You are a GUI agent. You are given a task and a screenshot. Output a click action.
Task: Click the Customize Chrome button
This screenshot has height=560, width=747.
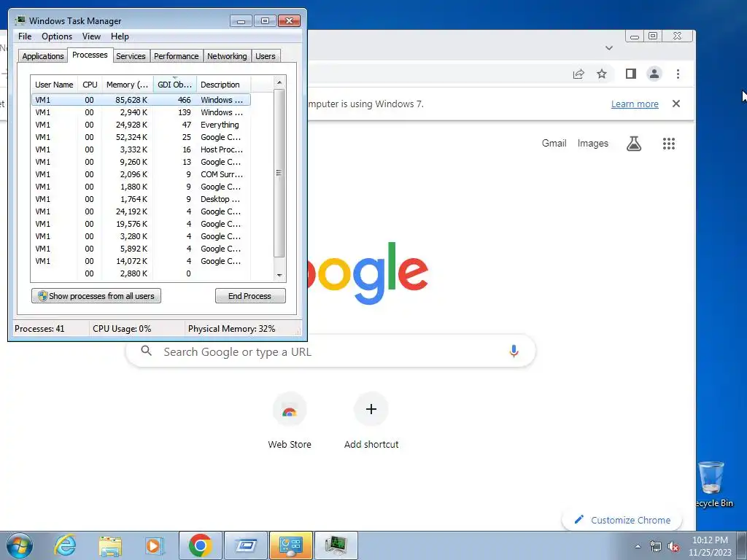(x=622, y=520)
